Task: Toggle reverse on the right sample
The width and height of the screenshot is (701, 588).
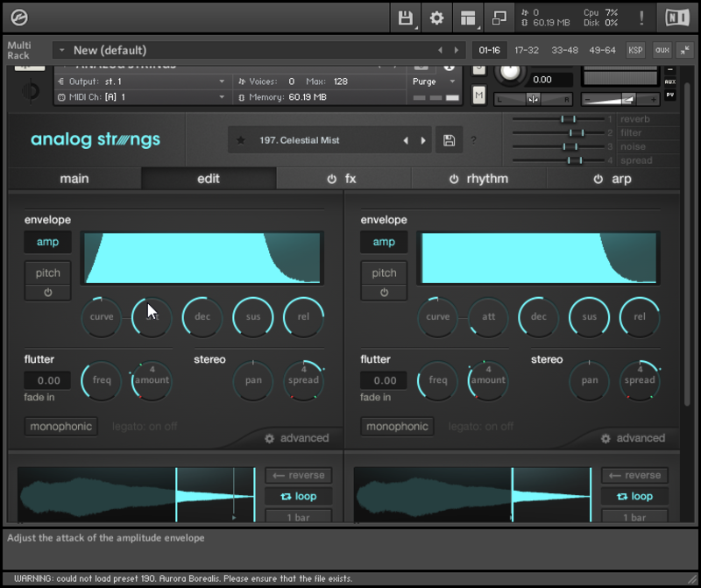Action: pos(634,475)
